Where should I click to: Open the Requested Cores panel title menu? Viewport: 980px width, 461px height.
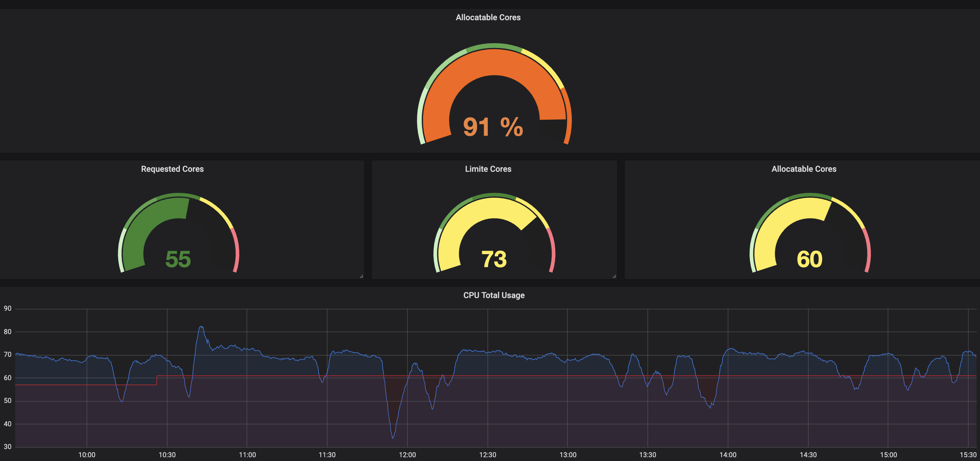pos(172,169)
